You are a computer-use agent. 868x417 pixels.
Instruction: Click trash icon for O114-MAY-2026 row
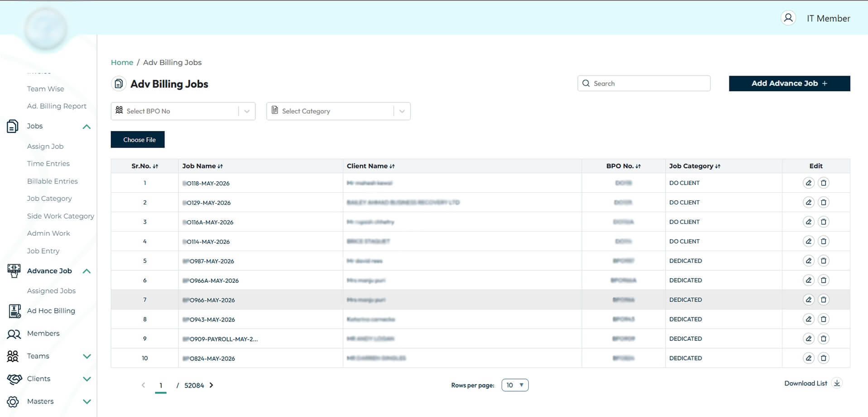click(x=824, y=242)
